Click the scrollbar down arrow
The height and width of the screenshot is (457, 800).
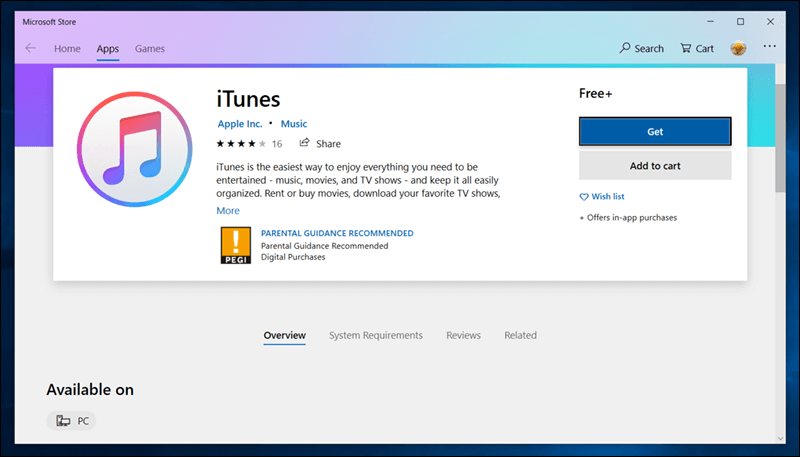coord(780,439)
